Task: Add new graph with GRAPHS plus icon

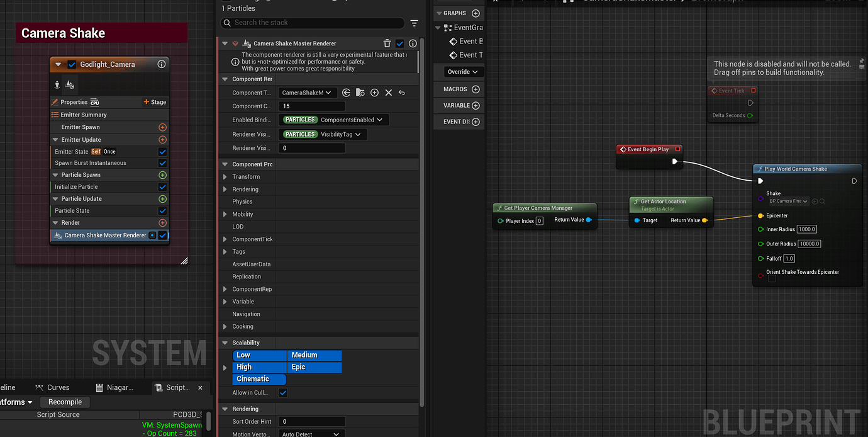Action: pyautogui.click(x=476, y=13)
